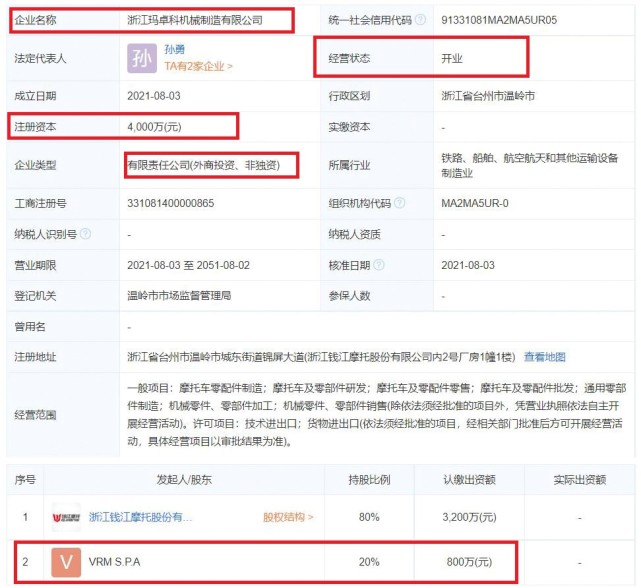Click the 曾用名 label
Image resolution: width=641 pixels, height=588 pixels.
30,326
